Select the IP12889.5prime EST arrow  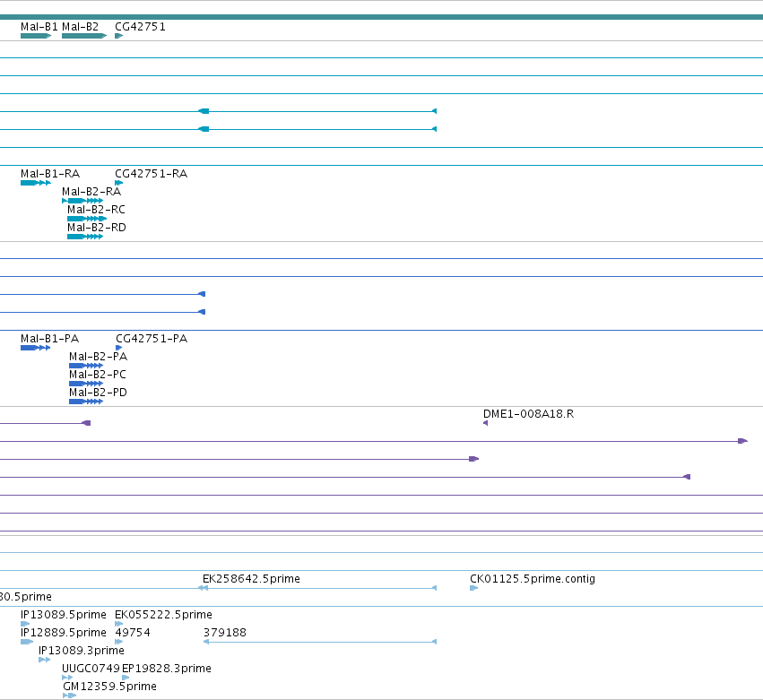click(x=27, y=642)
